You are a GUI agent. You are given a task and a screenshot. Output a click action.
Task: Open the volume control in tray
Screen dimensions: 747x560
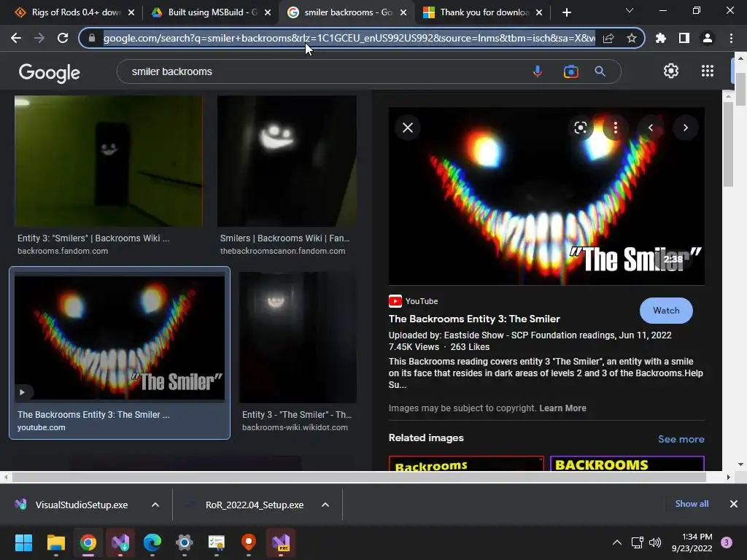point(655,542)
